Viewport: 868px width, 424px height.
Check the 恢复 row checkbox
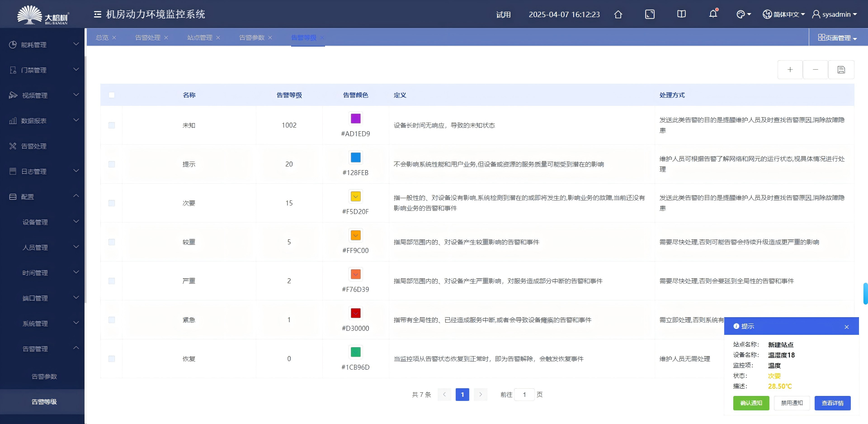coord(112,359)
